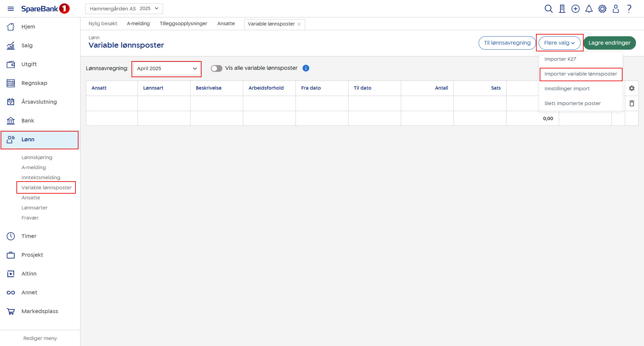The image size is (644, 346).
Task: Open the Lønnsavregning April 2025 dropdown
Action: (x=167, y=68)
